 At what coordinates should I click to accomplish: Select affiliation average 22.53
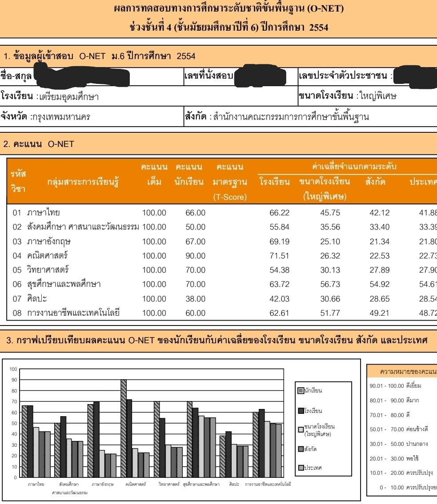[379, 256]
